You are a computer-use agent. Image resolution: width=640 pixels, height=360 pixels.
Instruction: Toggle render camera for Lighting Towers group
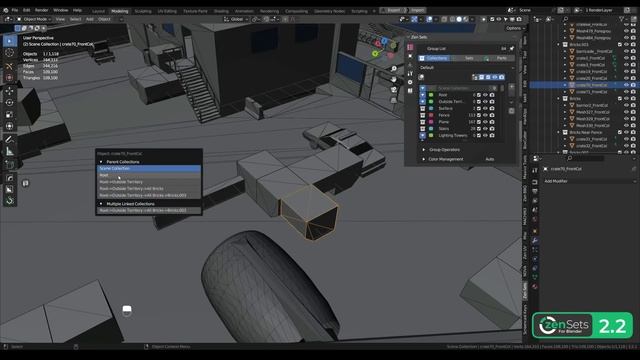(x=492, y=136)
